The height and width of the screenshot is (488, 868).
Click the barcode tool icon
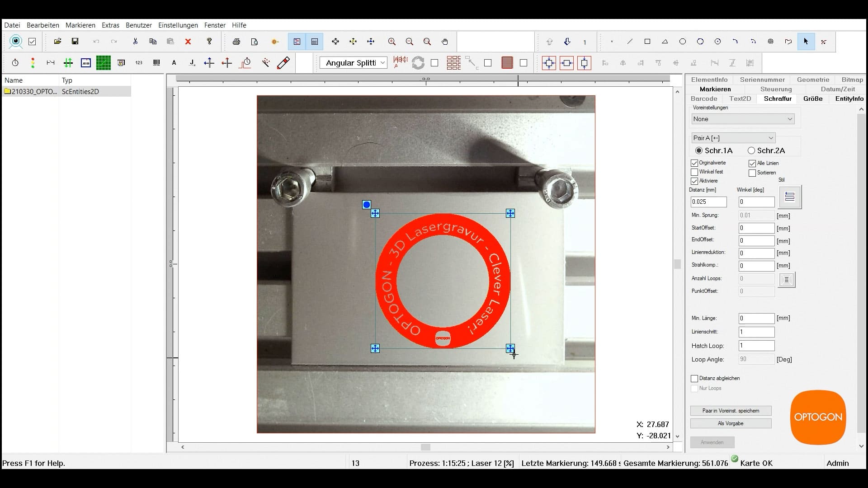[x=156, y=63]
